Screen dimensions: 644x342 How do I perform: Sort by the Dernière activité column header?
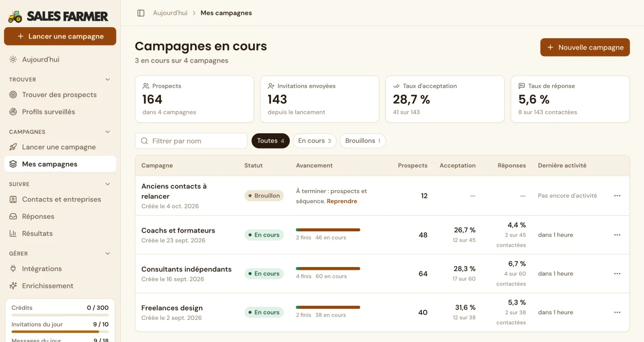point(562,165)
